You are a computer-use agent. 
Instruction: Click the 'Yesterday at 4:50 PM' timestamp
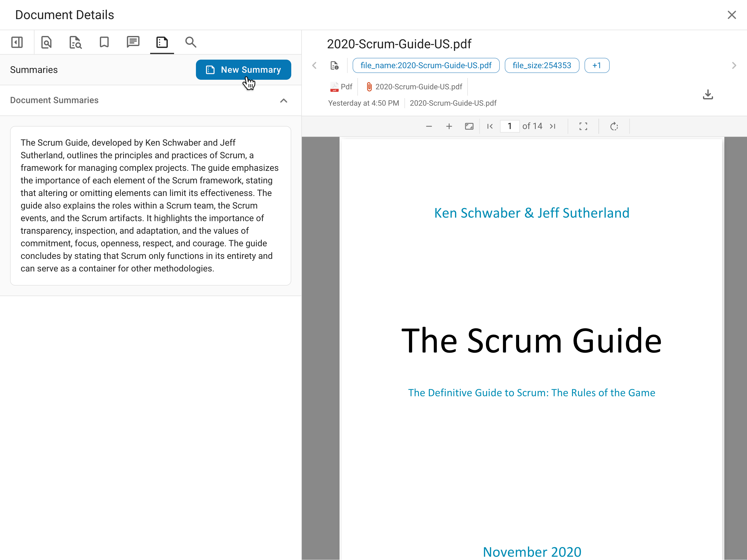(363, 103)
